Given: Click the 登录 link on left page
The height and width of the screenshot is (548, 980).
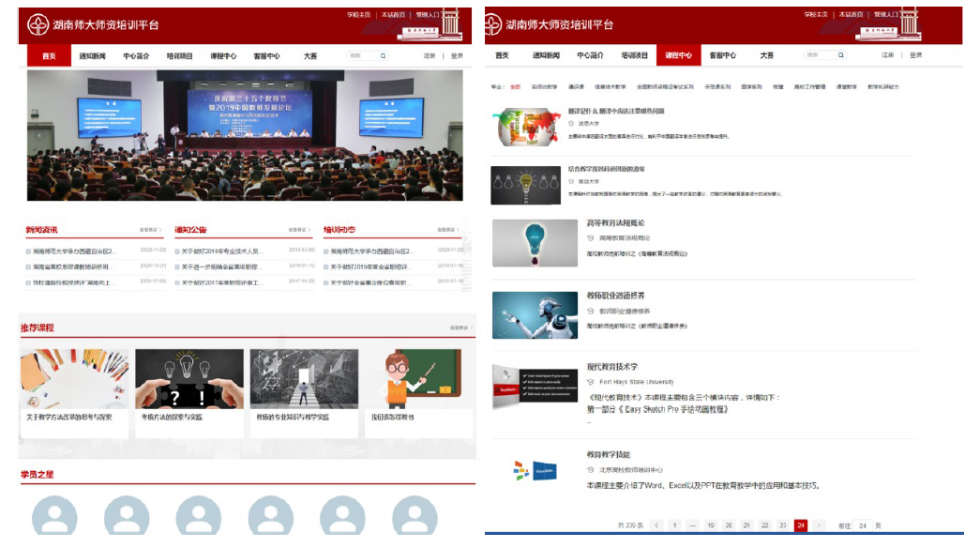Looking at the screenshot, I should [457, 56].
